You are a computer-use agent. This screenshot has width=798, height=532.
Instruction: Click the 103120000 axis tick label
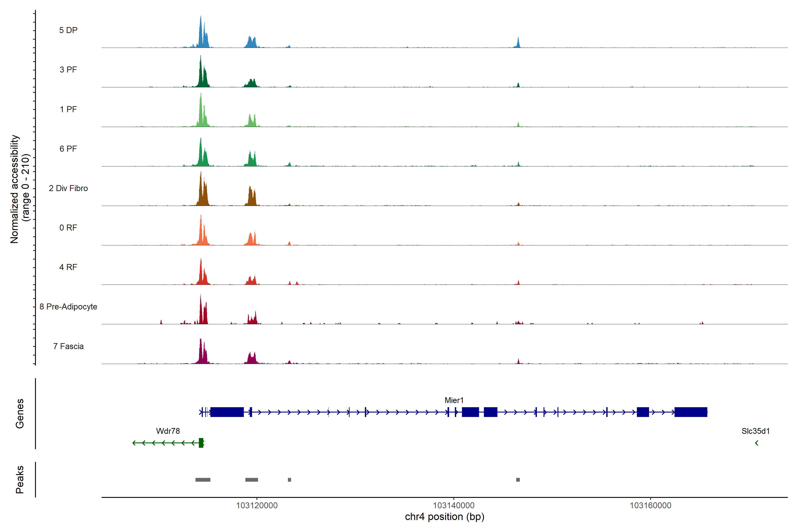tap(257, 506)
